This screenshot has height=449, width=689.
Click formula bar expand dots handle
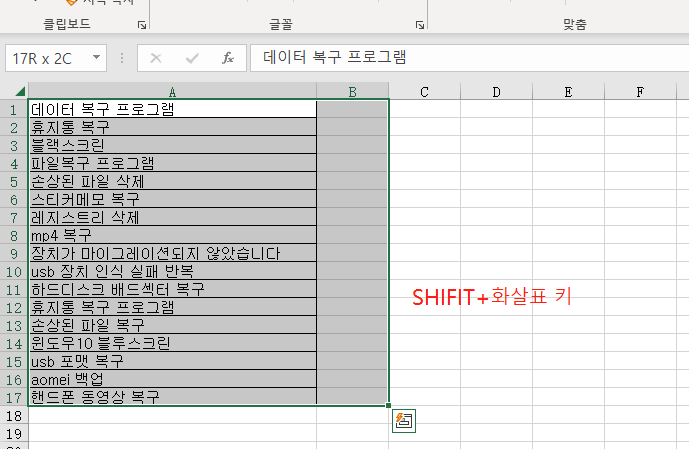122,58
